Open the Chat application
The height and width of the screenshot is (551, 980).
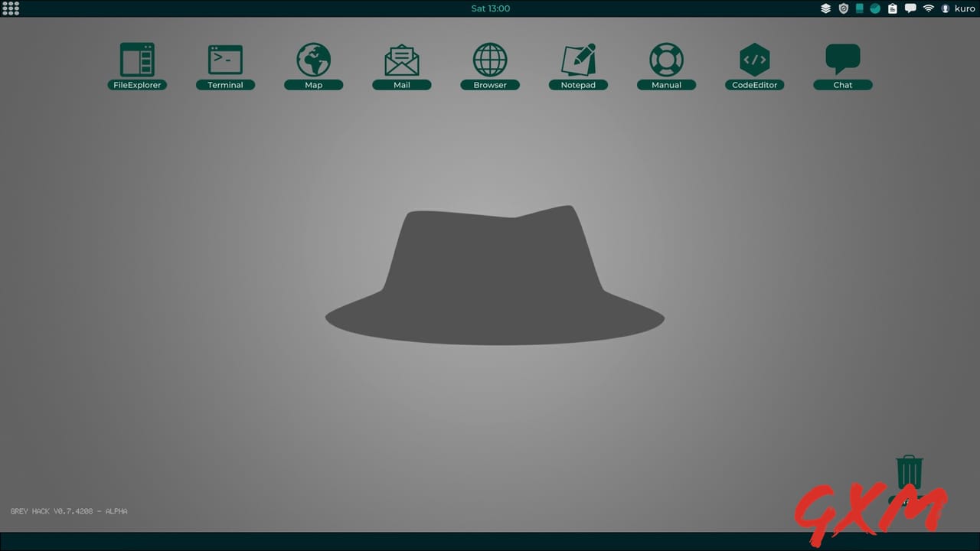(842, 57)
